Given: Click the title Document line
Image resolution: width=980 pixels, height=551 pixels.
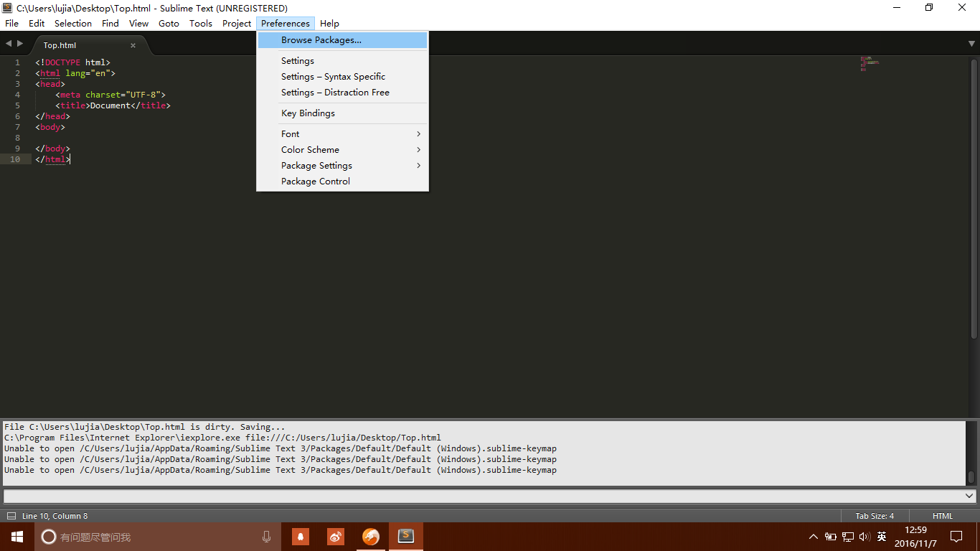Looking at the screenshot, I should pos(113,105).
